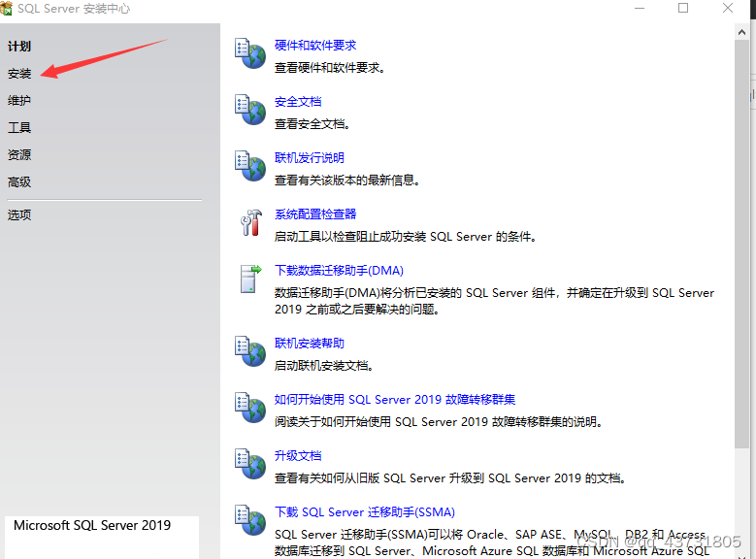Screen dimensions: 756x559
Task: Click description text 查看硬件和软件要求。
Action: point(330,68)
